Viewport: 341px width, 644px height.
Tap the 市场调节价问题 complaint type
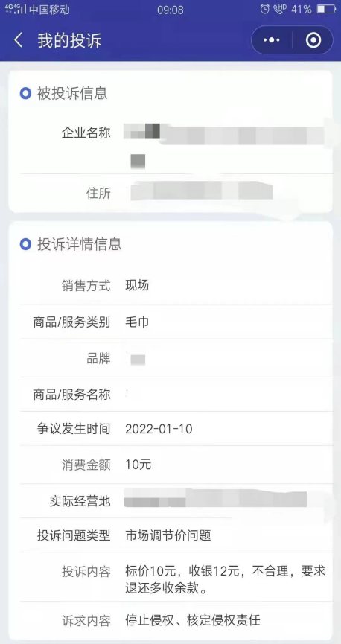tap(168, 535)
